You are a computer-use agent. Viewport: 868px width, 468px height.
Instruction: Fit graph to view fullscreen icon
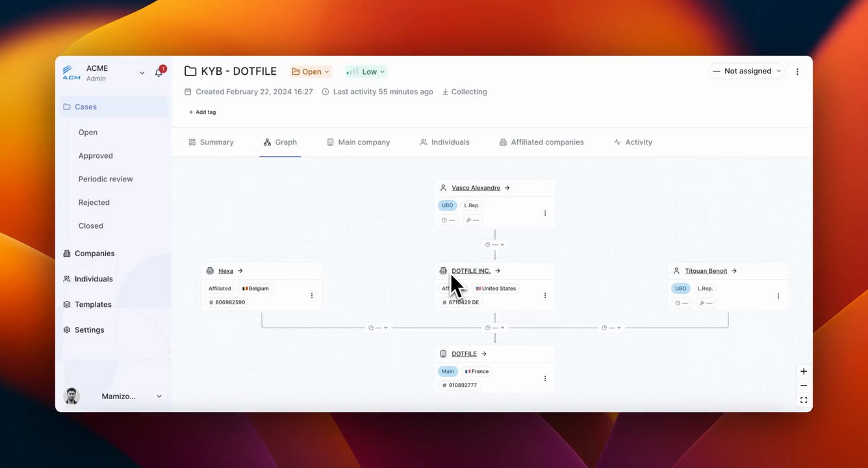(x=804, y=400)
